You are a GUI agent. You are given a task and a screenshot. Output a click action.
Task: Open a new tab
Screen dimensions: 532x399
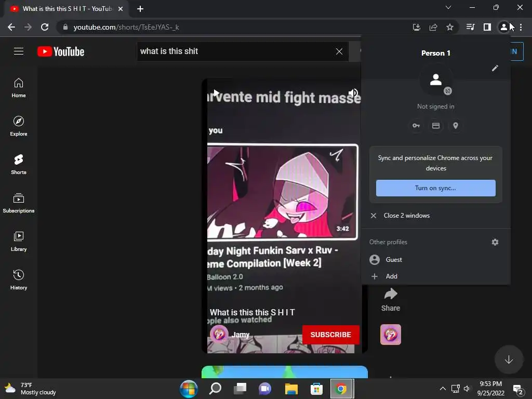click(140, 9)
